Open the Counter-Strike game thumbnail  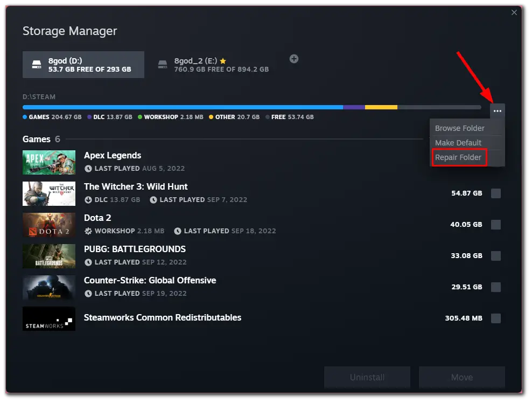pyautogui.click(x=49, y=287)
